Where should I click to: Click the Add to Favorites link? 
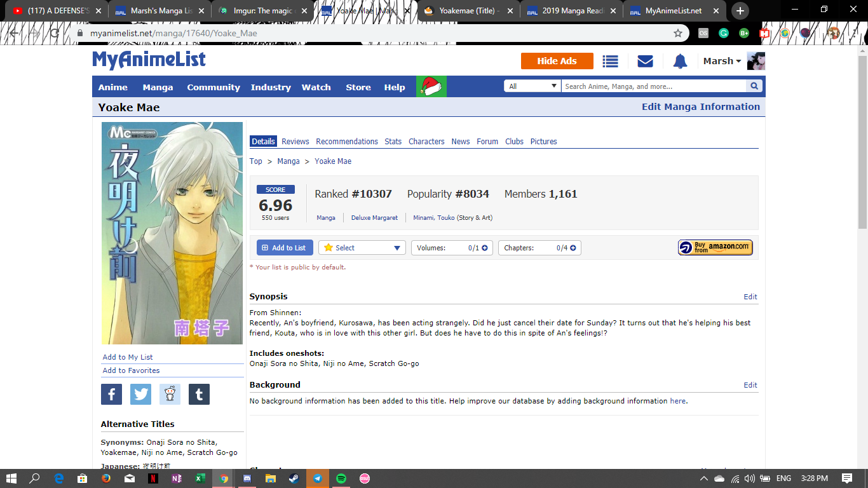tap(132, 370)
